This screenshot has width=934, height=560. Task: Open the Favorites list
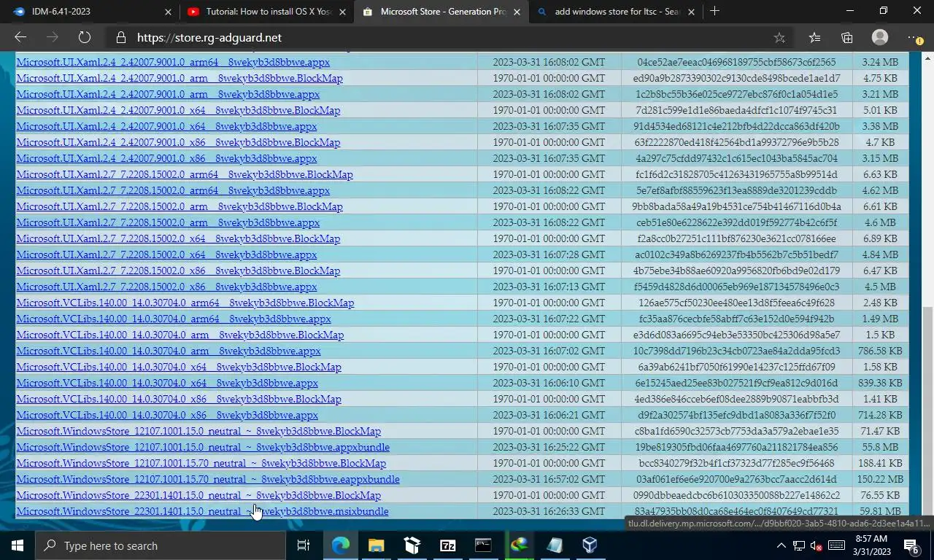pos(814,37)
